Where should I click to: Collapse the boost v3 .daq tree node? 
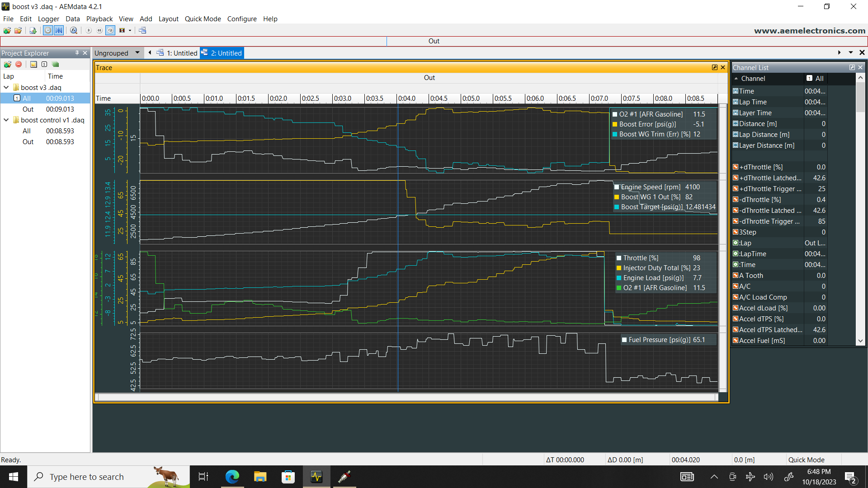pos(6,87)
